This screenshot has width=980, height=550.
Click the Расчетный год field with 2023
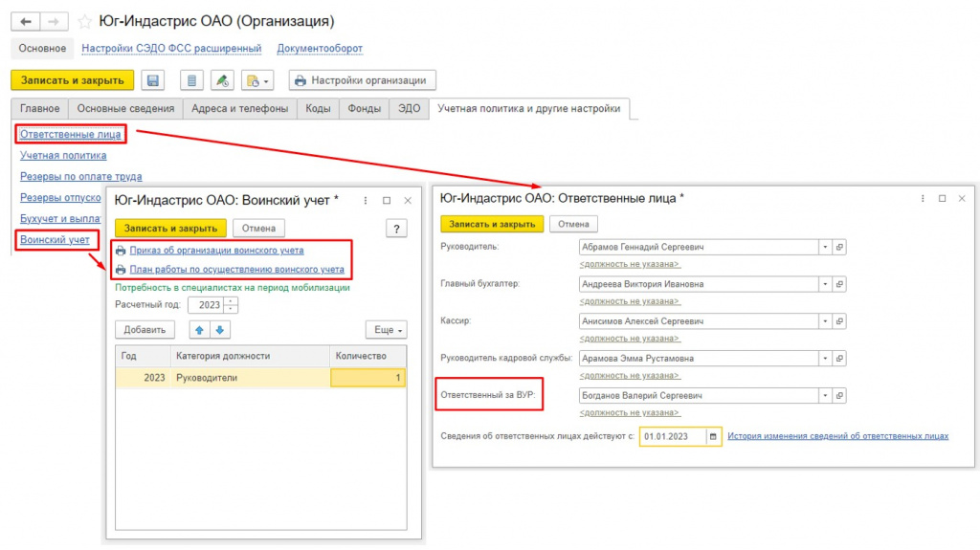(206, 305)
